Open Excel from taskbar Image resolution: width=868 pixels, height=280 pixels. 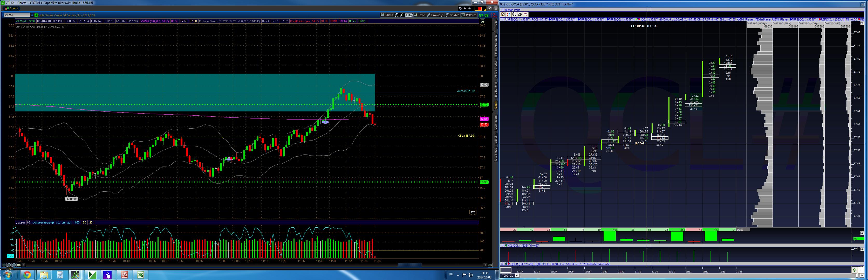tap(140, 275)
